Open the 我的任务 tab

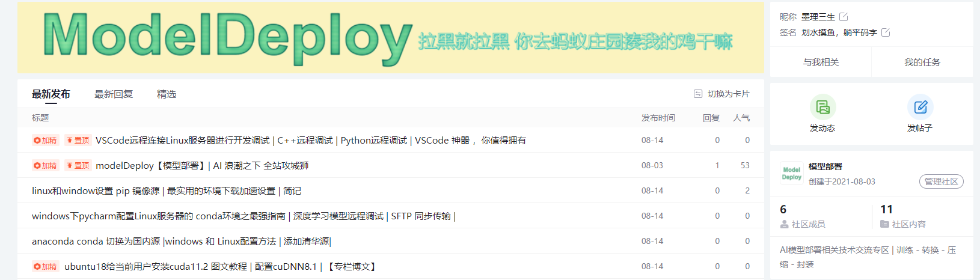point(922,62)
